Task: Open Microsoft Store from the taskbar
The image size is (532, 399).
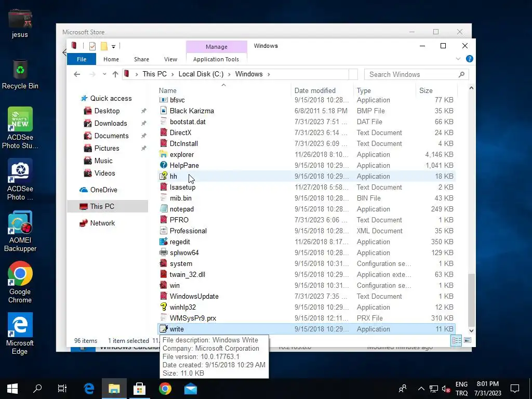Action: tap(139, 389)
